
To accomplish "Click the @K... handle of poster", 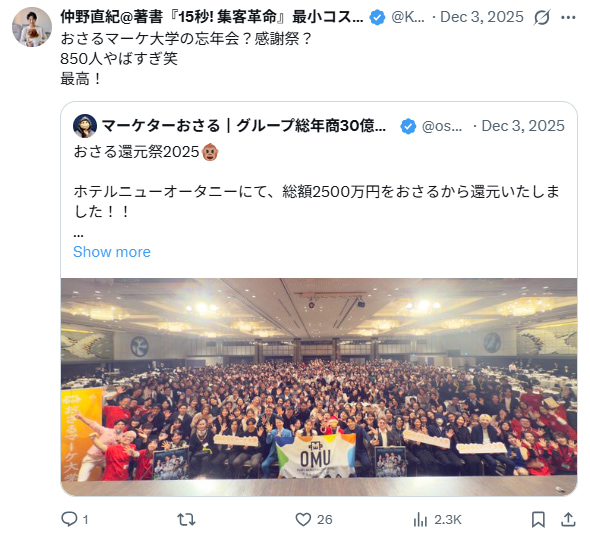I will pyautogui.click(x=408, y=17).
